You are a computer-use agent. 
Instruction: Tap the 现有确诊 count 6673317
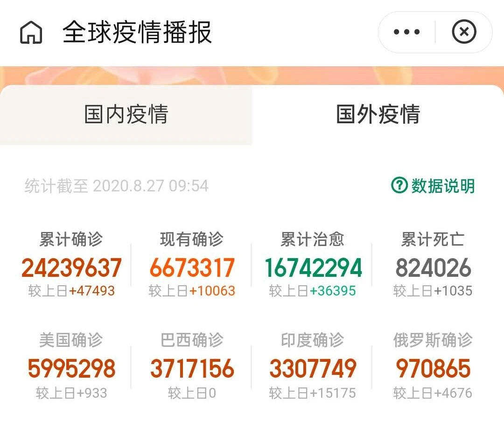pyautogui.click(x=192, y=268)
